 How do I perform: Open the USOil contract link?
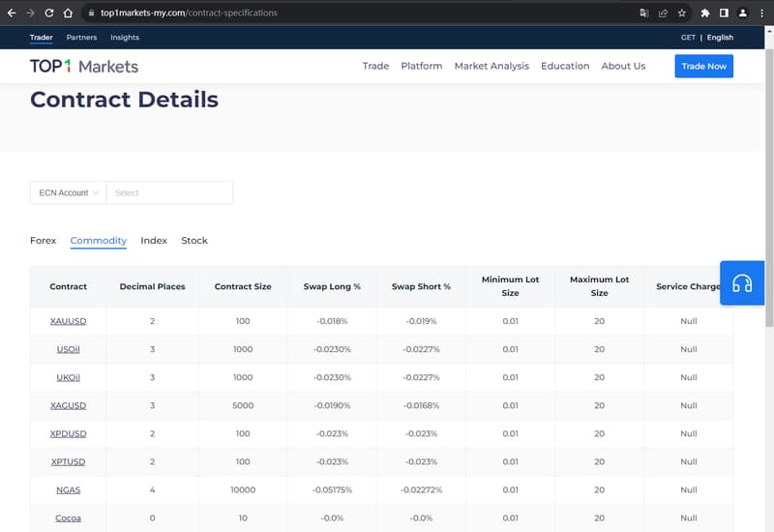pos(68,349)
